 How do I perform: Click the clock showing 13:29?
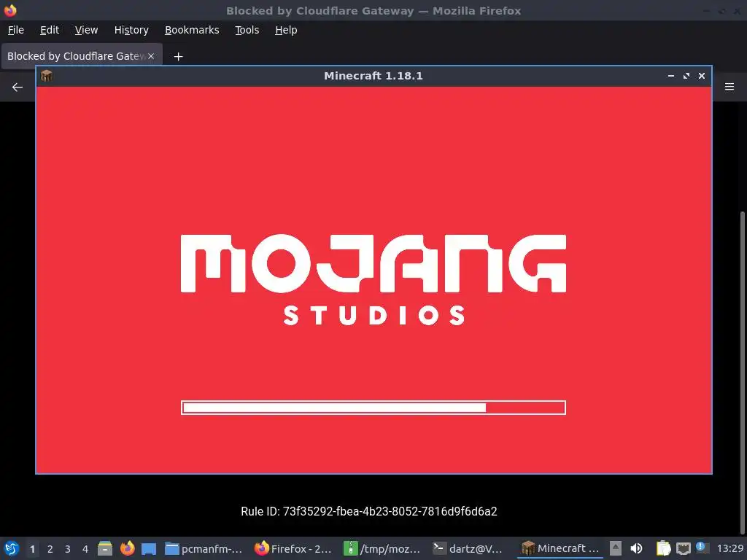point(730,548)
